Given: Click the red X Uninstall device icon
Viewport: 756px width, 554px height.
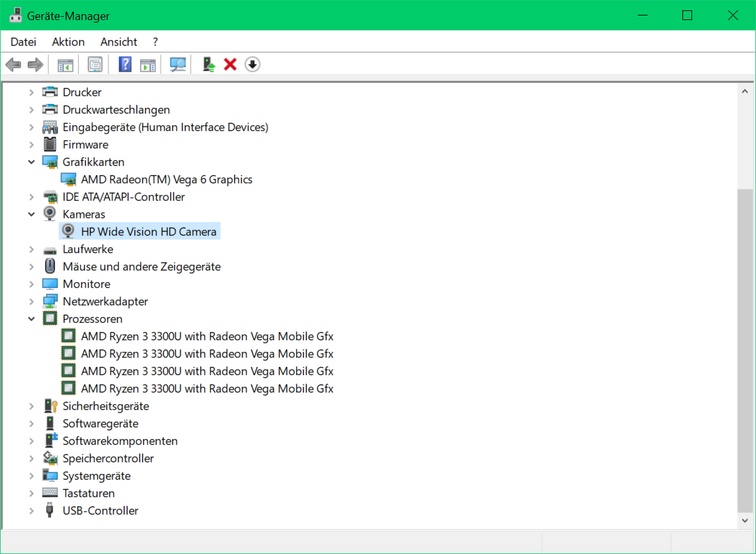Looking at the screenshot, I should (230, 64).
